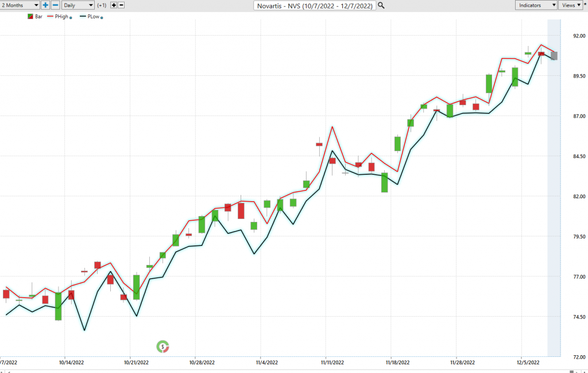The image size is (588, 373).
Task: Click the black minus forecast-days button
Action: (x=121, y=5)
